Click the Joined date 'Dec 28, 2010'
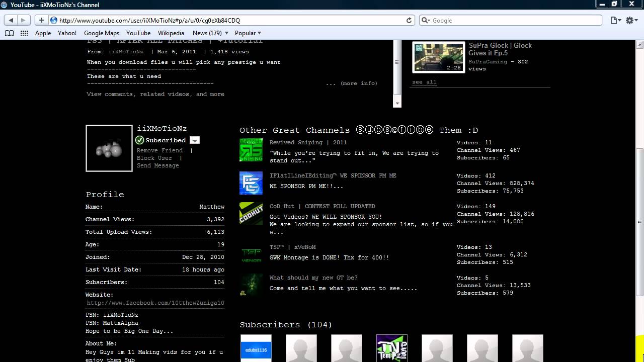Screen dimensions: 644x362 203,257
